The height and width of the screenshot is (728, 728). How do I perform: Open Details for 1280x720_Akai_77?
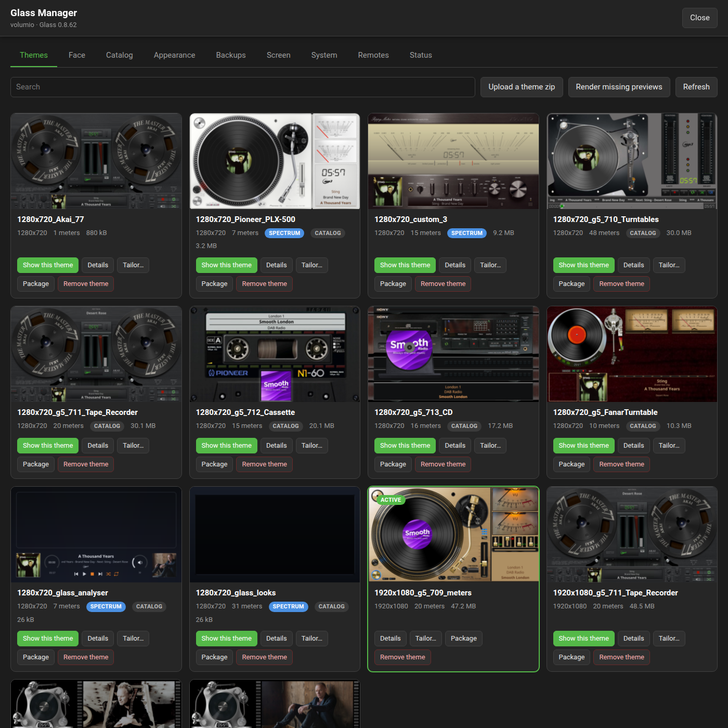(x=98, y=265)
